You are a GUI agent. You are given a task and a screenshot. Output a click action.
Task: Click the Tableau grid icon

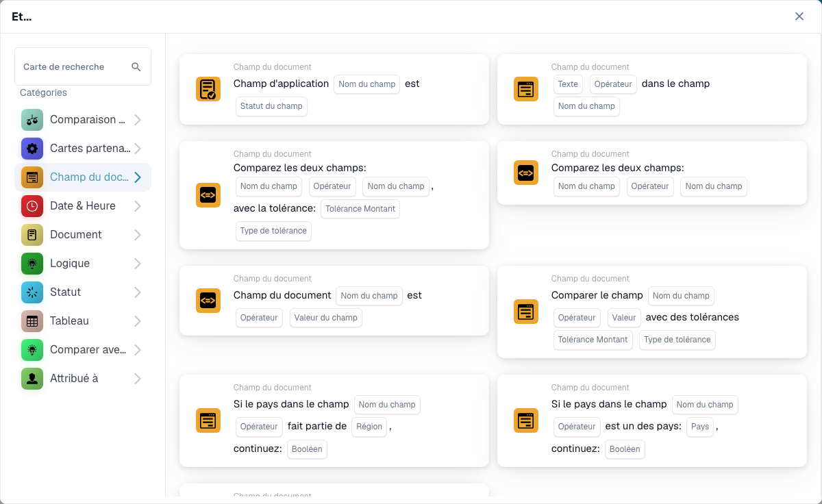32,321
